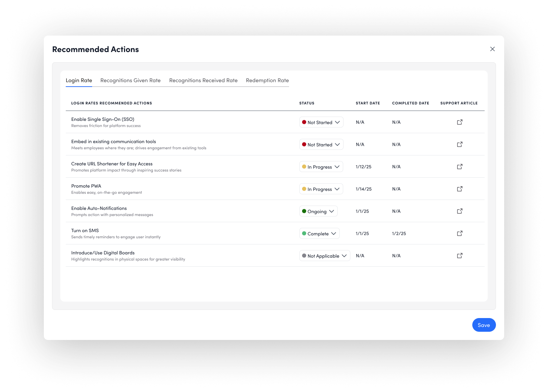Open support article for Promote PWA

tap(460, 189)
